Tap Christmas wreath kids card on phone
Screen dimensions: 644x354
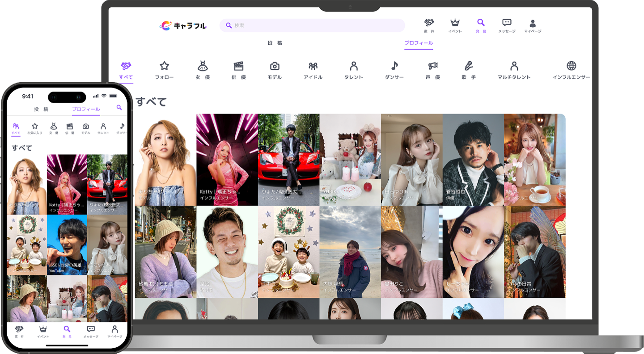click(27, 244)
